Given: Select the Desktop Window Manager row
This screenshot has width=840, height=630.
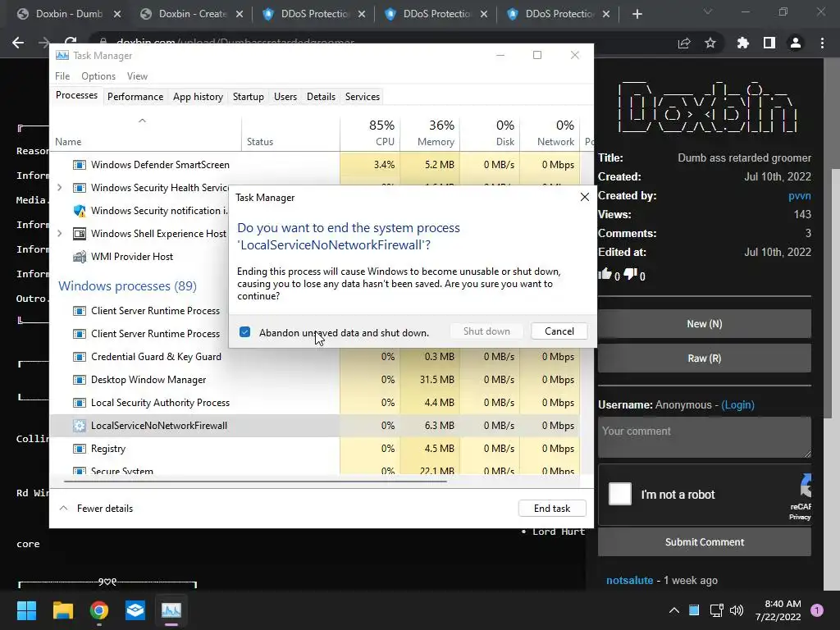Looking at the screenshot, I should tap(315, 379).
